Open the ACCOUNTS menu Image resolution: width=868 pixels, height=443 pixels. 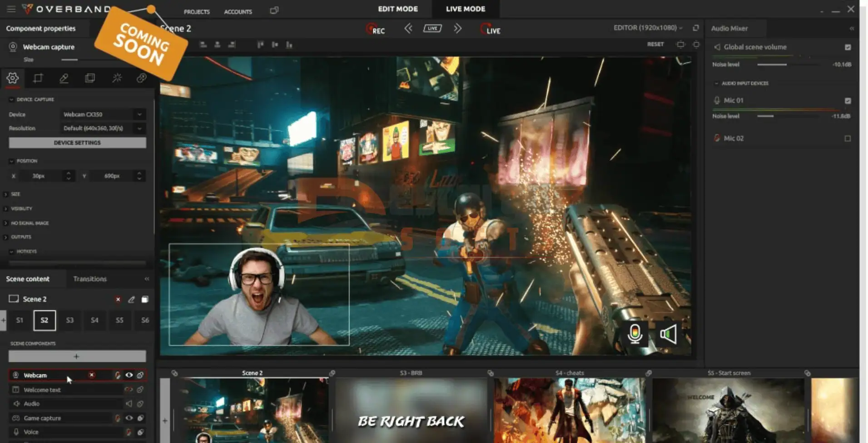point(238,12)
